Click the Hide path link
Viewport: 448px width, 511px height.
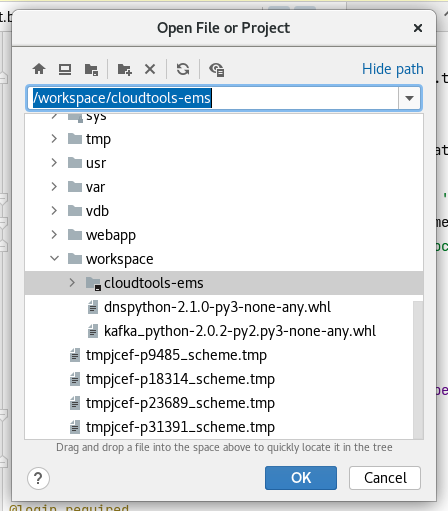[393, 69]
